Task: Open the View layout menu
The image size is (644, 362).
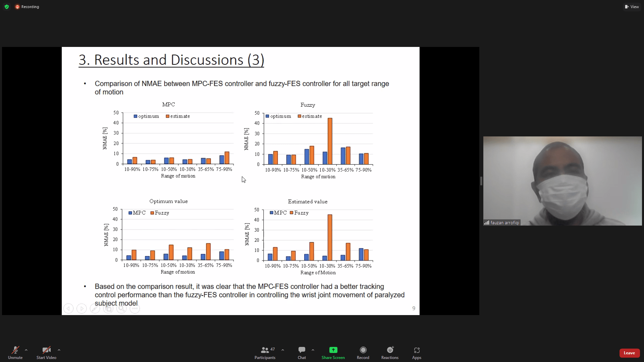Action: (x=632, y=7)
